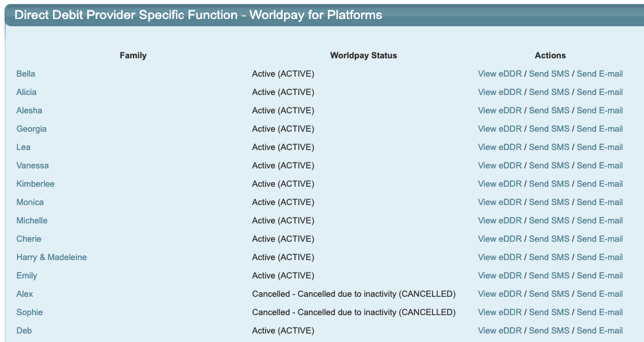644x342 pixels.
Task: Open the Cherie family link
Action: 29,239
